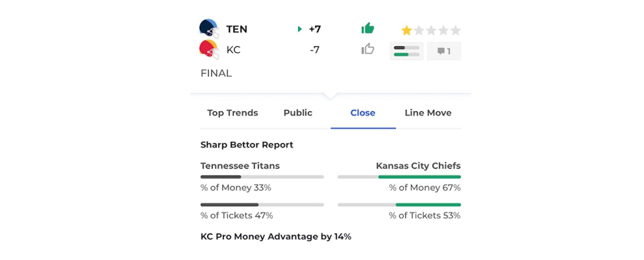Image resolution: width=644 pixels, height=260 pixels.
Task: Open the comments bubble with 1 comment
Action: pos(444,51)
